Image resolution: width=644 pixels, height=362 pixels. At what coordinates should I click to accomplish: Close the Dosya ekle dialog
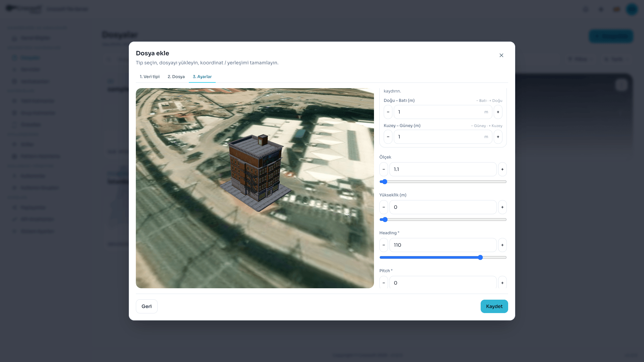pos(501,55)
